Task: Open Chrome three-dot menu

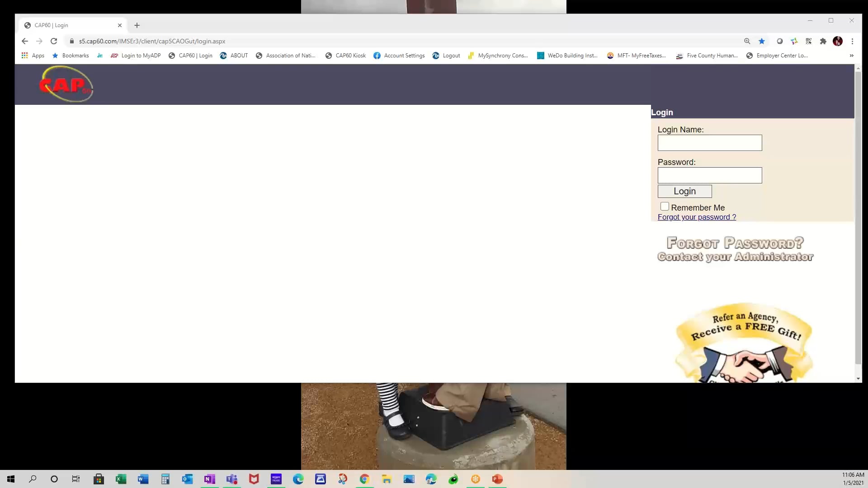Action: (x=852, y=41)
